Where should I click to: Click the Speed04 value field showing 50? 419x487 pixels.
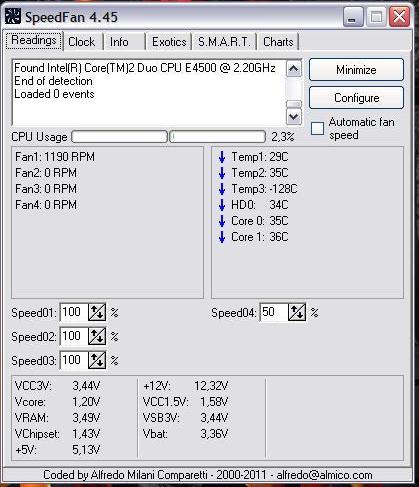274,312
